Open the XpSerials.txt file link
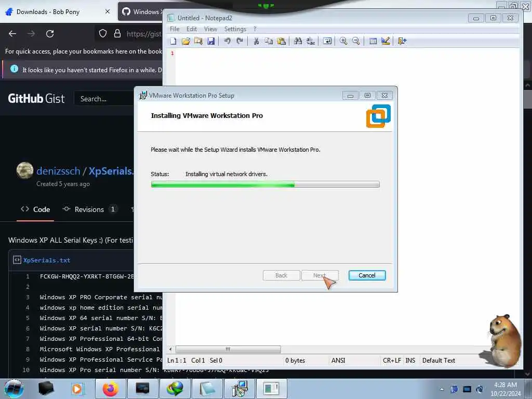 [x=47, y=261]
